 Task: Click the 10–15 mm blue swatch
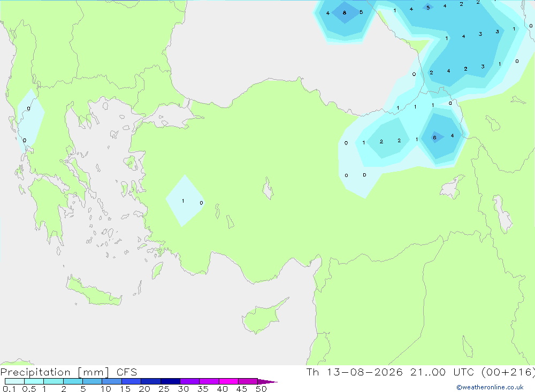(112, 381)
